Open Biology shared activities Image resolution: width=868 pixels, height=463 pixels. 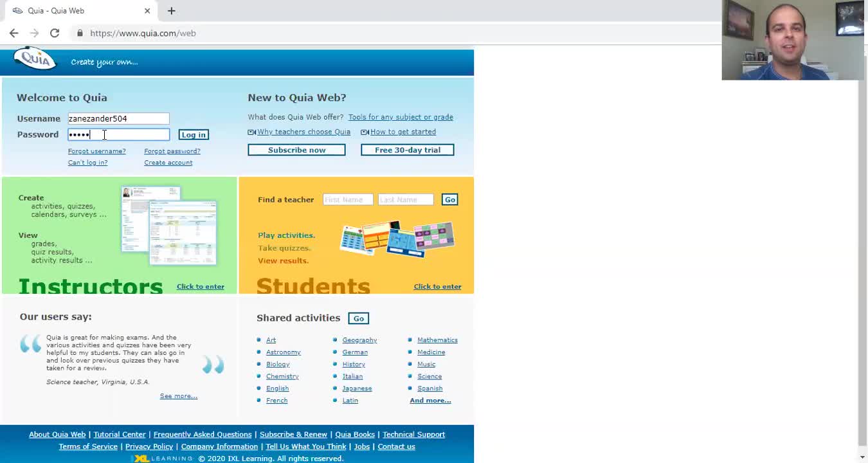click(278, 365)
